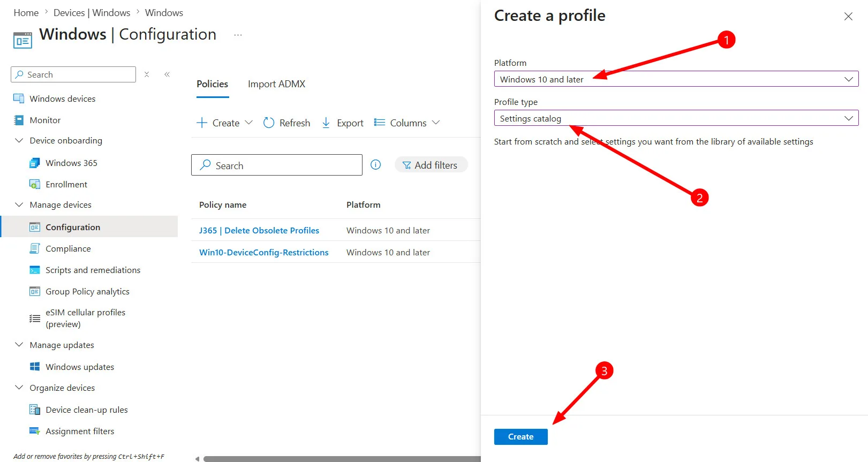Collapse the sidebar with double chevron icon
The image size is (868, 462).
pos(167,74)
